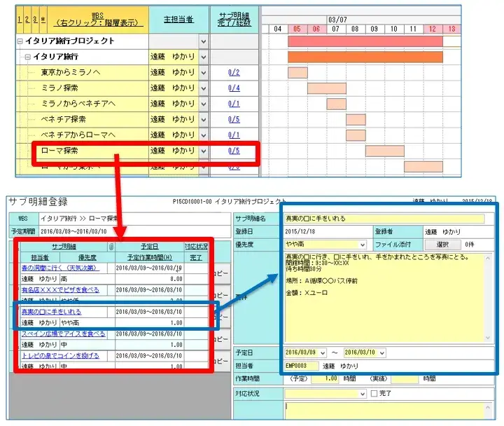This screenshot has height=426, width=504.
Task: Collapse the イタリア旅行プロジェクト tree node
Action: tap(20, 41)
